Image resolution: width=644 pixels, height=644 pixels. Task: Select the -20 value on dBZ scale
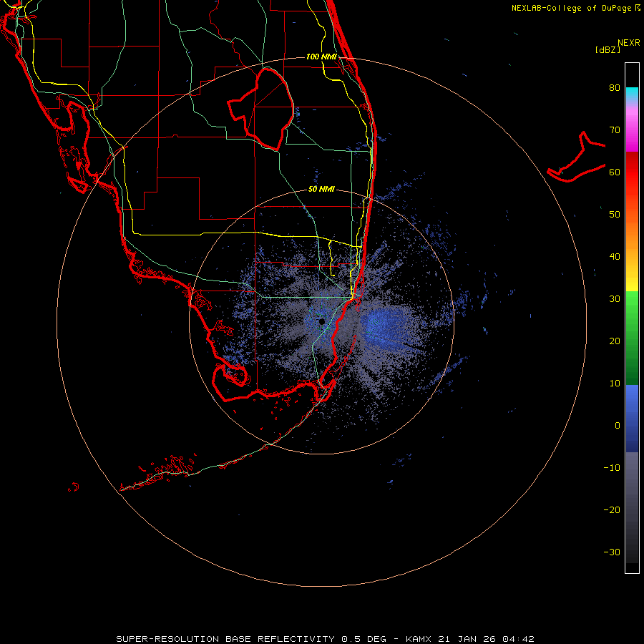[x=612, y=509]
